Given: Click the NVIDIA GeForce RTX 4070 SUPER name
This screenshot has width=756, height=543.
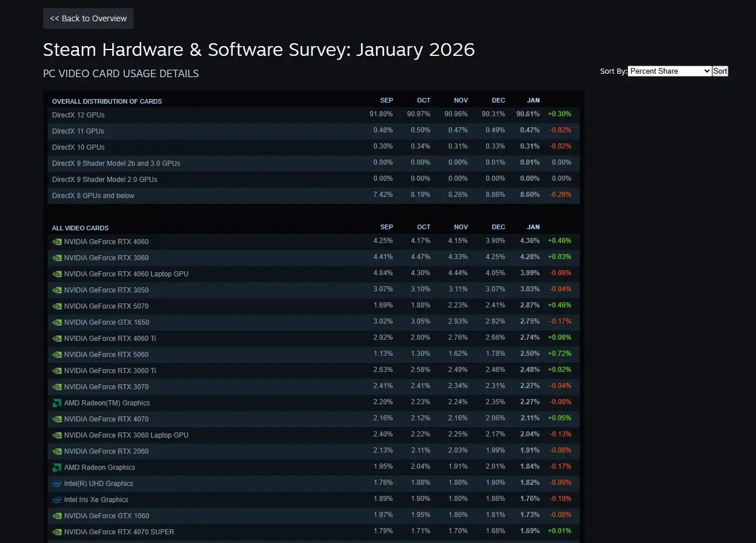Looking at the screenshot, I should point(119,532).
